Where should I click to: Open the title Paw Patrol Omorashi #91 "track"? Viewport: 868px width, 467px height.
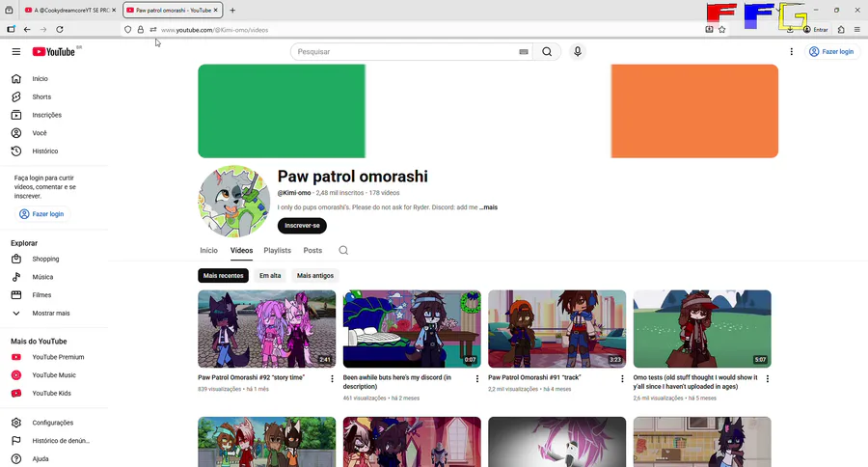point(534,377)
